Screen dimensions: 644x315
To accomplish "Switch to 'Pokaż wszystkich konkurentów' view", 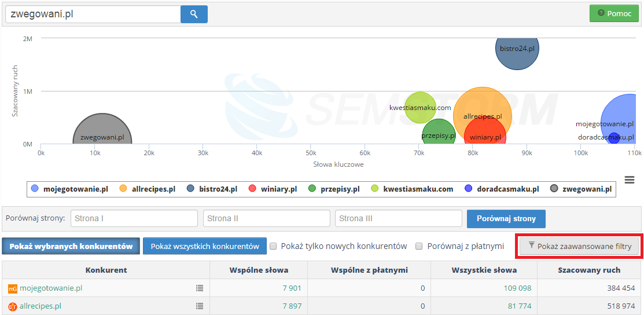I will coord(205,246).
